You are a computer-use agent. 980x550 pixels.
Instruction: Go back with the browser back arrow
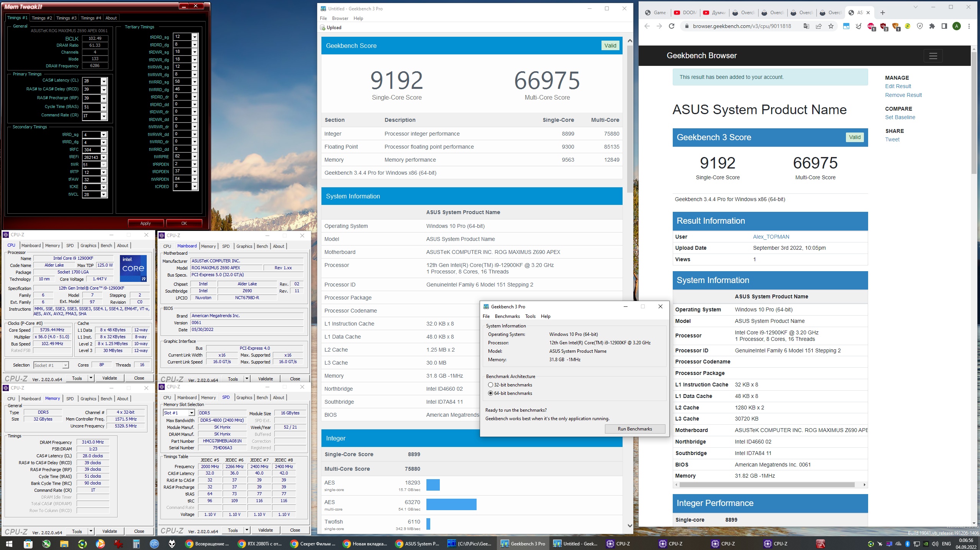point(647,26)
